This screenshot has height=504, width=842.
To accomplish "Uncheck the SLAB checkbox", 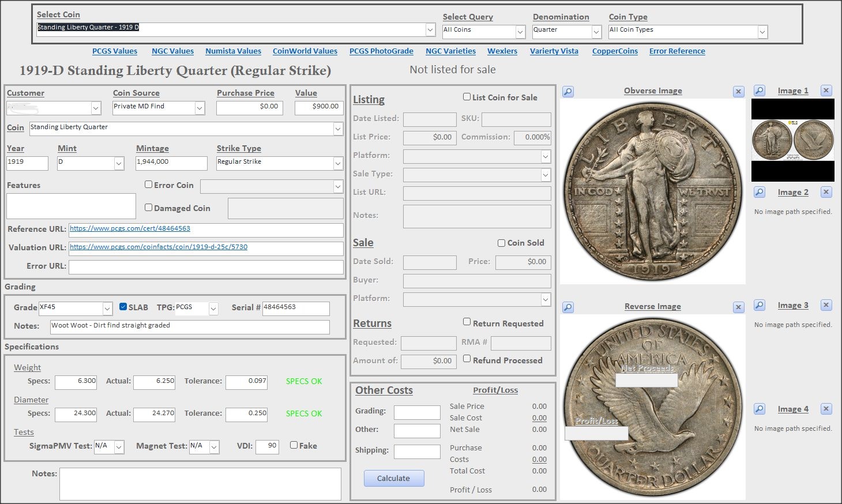I will point(123,307).
